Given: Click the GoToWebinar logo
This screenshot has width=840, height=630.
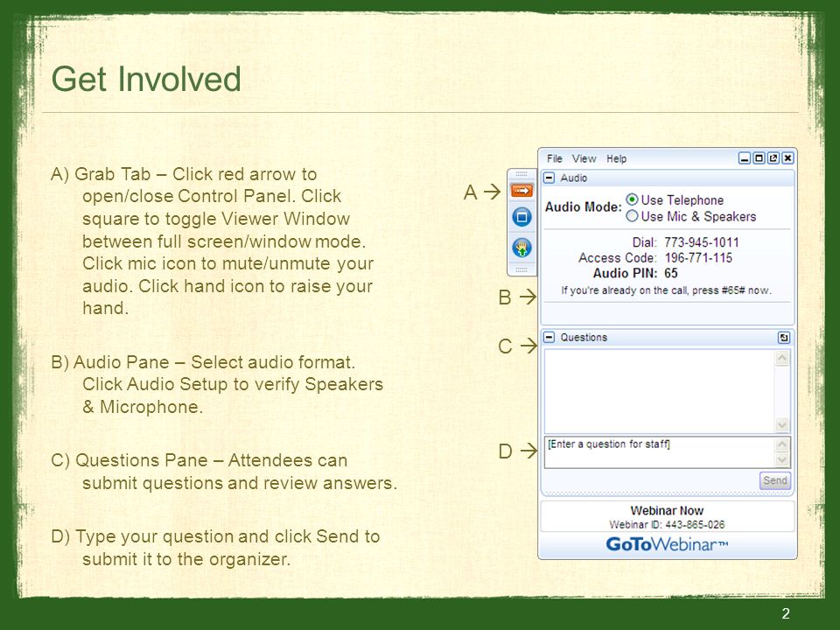Looking at the screenshot, I should (x=667, y=544).
